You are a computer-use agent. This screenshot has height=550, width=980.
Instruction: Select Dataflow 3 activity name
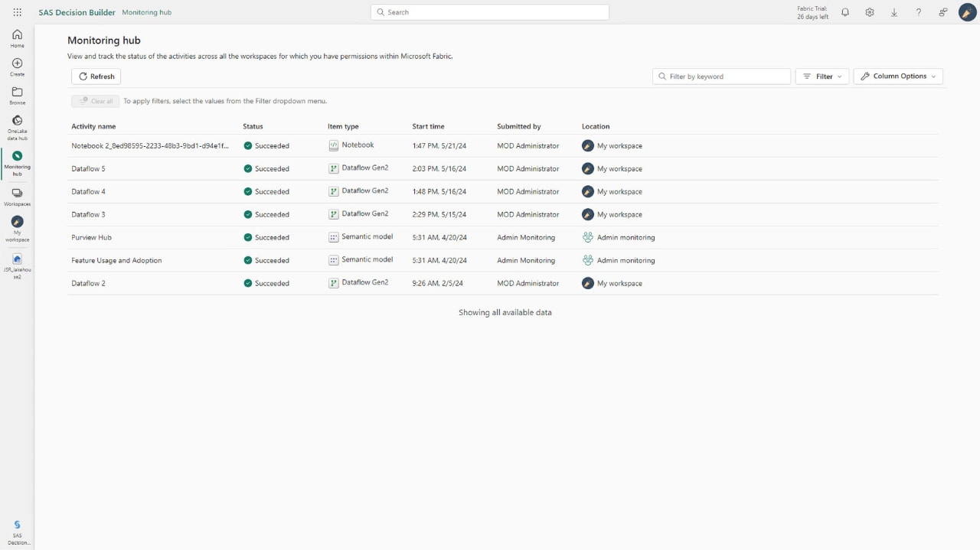coord(89,214)
